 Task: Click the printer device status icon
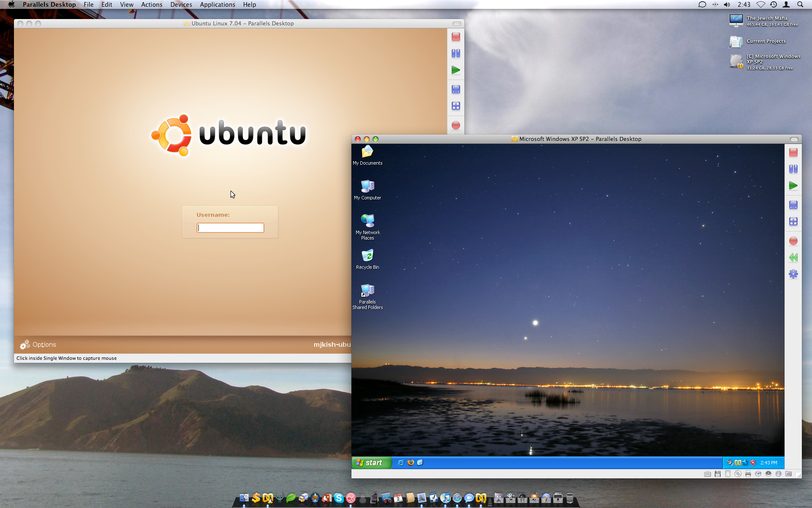click(748, 474)
